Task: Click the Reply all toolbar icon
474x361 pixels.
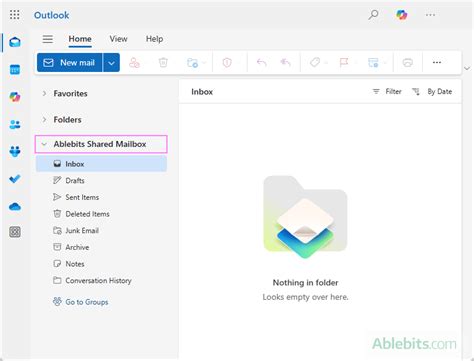Action: [x=286, y=62]
